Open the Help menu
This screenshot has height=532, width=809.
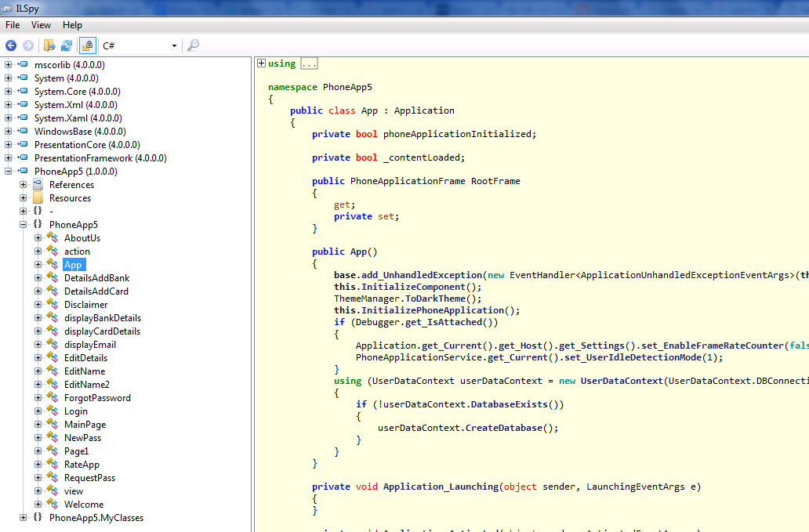(72, 25)
